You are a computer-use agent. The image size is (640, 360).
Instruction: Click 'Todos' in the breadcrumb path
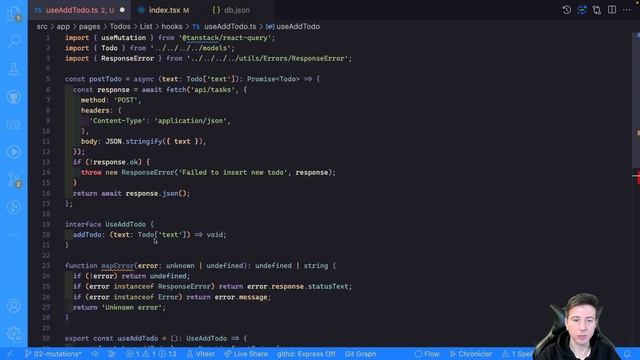click(x=120, y=27)
